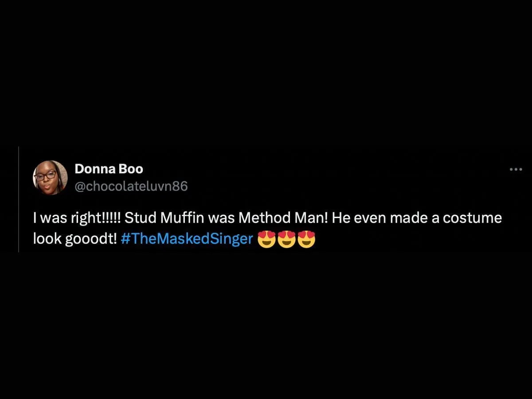Click the first heart-eyes emoji
The height and width of the screenshot is (399, 532).
[266, 239]
